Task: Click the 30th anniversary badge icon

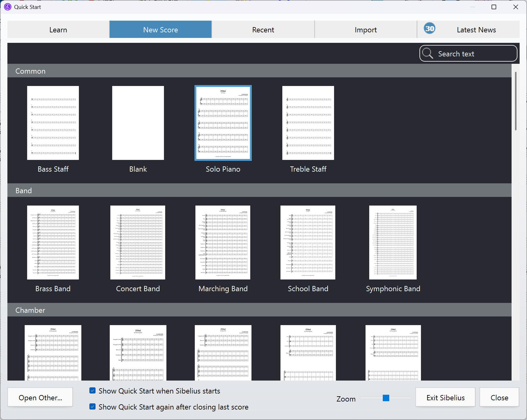Action: point(430,29)
